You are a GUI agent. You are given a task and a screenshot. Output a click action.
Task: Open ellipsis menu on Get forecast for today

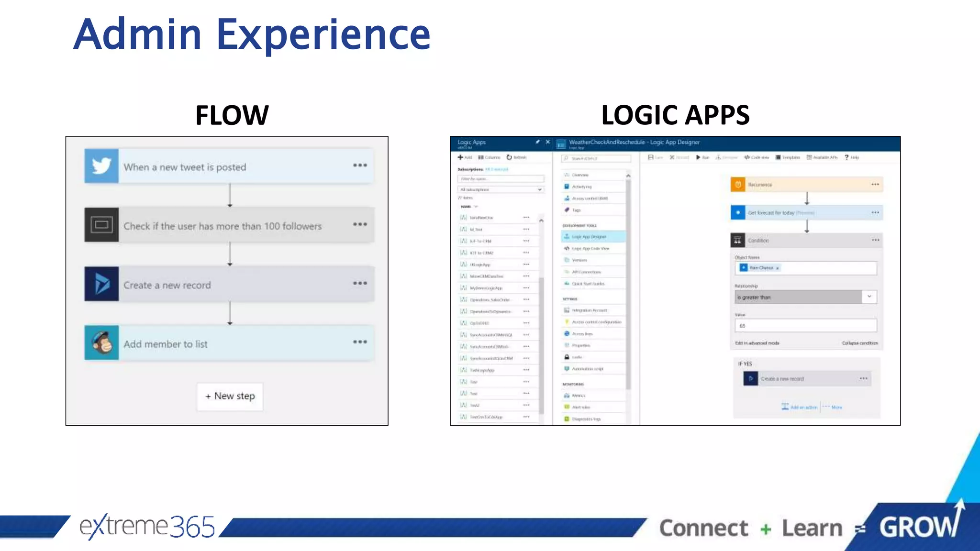click(875, 212)
